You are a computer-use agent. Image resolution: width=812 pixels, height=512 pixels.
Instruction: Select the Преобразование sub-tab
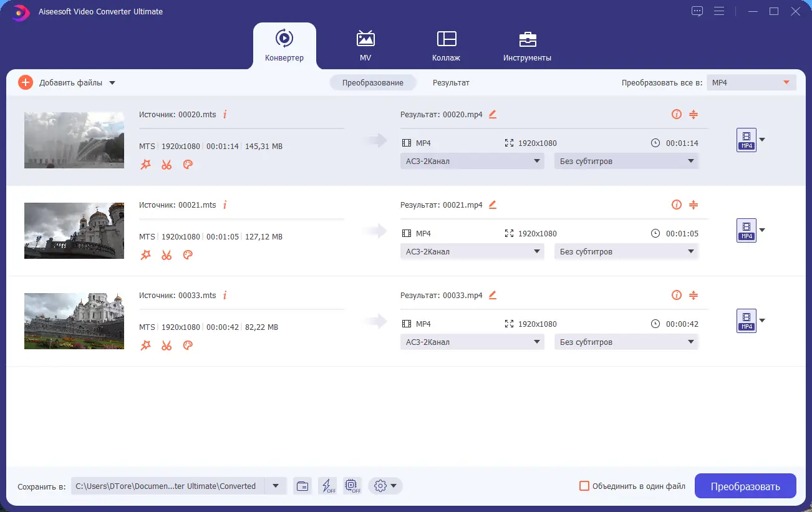point(373,82)
